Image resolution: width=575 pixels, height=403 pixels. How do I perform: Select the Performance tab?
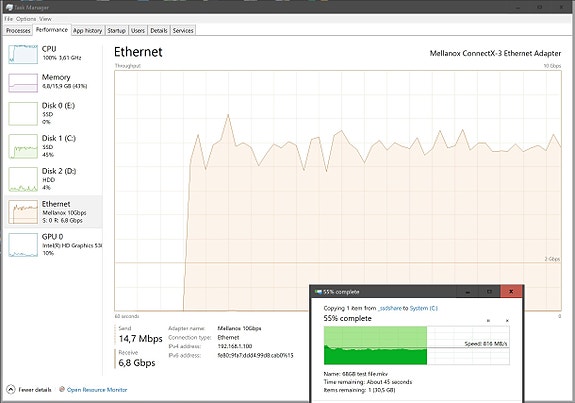tap(52, 30)
